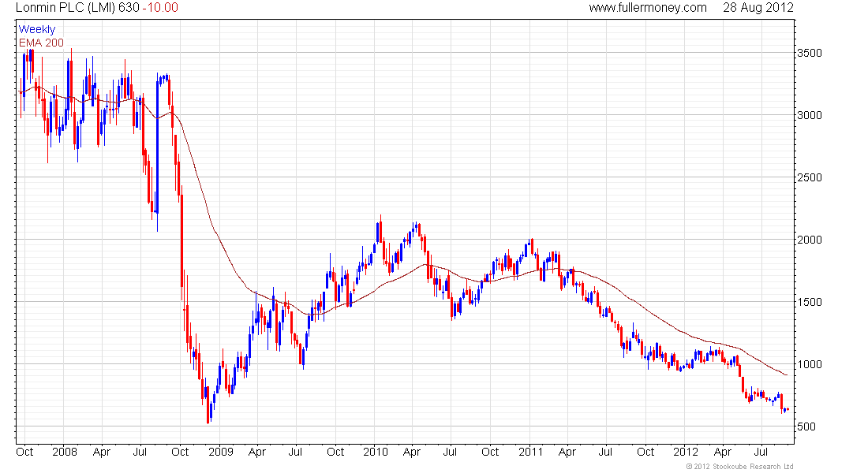Screen dimensions: 868x473
Task: Click the 2009 year axis label
Action: coord(221,452)
